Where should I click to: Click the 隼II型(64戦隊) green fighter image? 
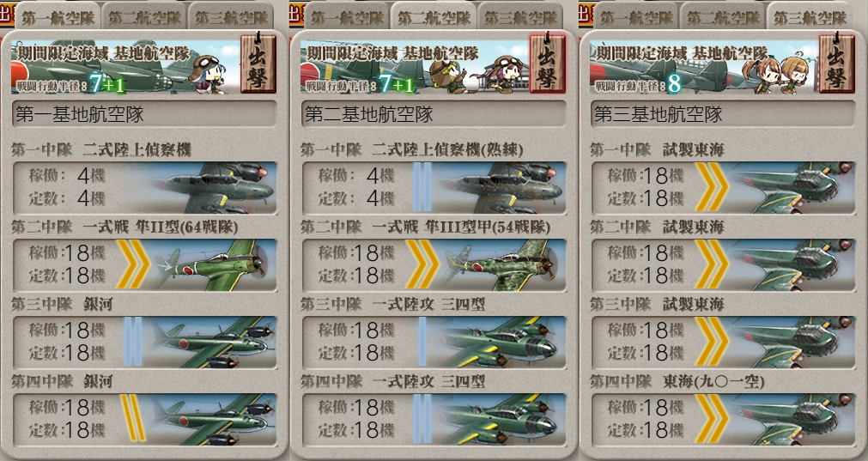(x=213, y=265)
